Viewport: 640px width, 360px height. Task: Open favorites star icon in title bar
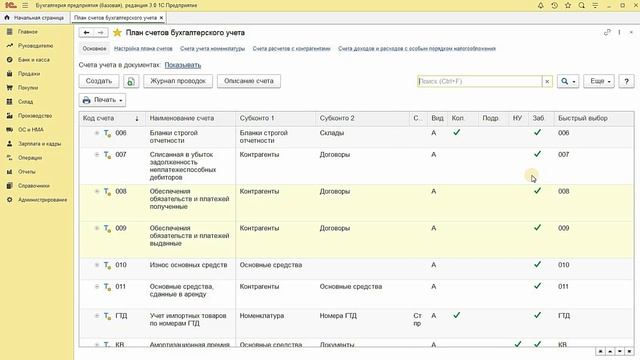point(568,5)
